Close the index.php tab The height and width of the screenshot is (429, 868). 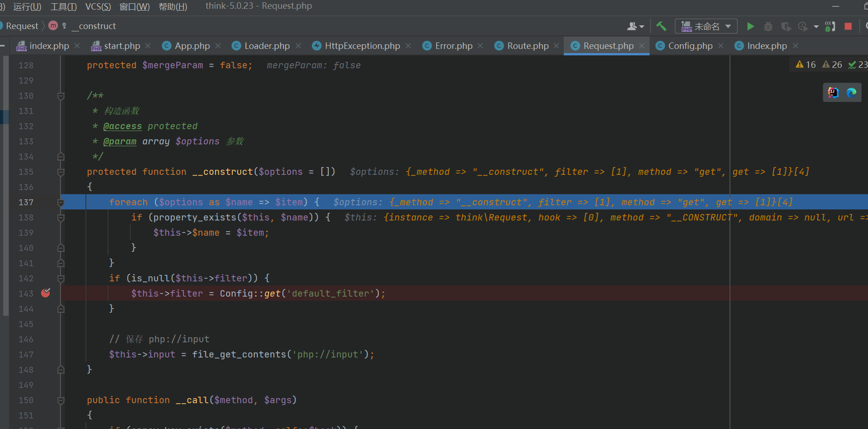pos(77,46)
